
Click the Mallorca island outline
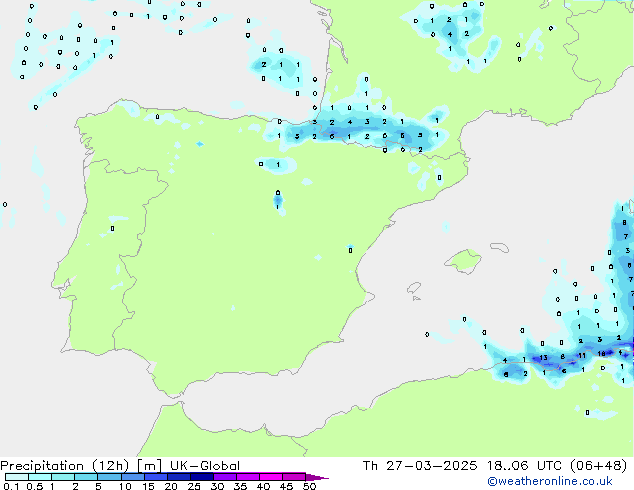click(x=462, y=263)
